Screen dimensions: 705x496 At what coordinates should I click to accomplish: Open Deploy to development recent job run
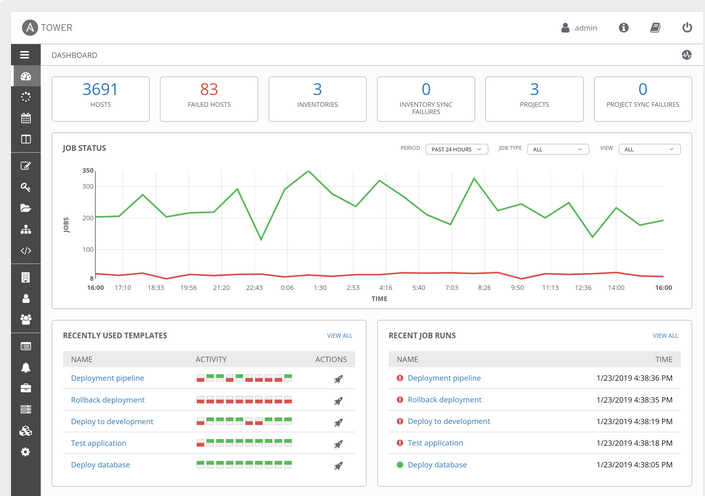[x=449, y=421]
